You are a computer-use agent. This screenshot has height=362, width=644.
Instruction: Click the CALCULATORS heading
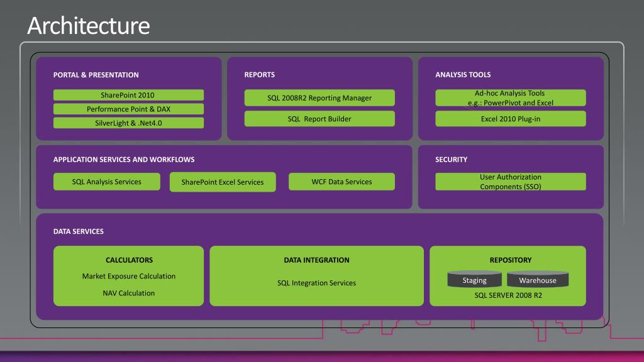point(129,260)
